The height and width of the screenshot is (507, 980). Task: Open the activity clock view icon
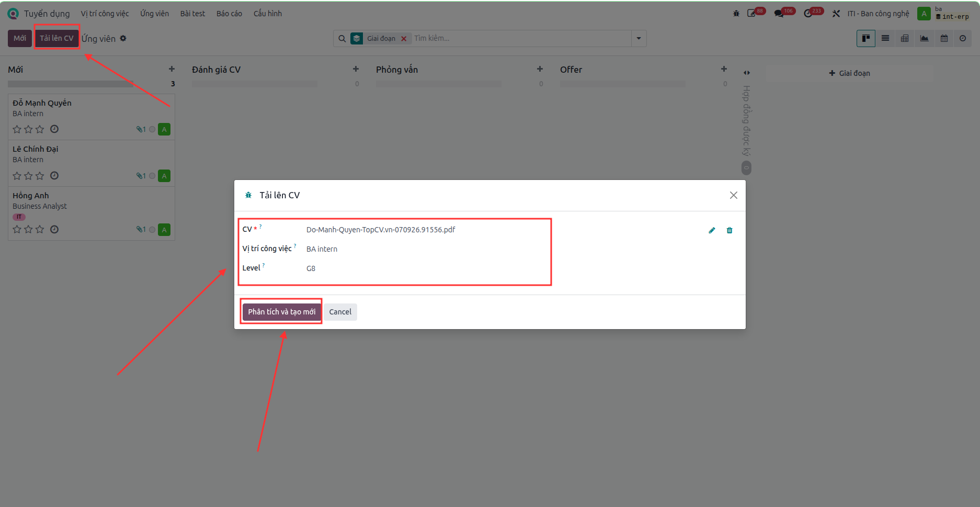point(963,38)
